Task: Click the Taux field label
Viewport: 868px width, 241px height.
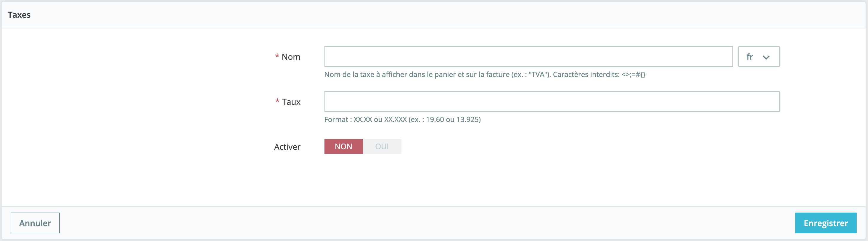Action: (x=291, y=102)
